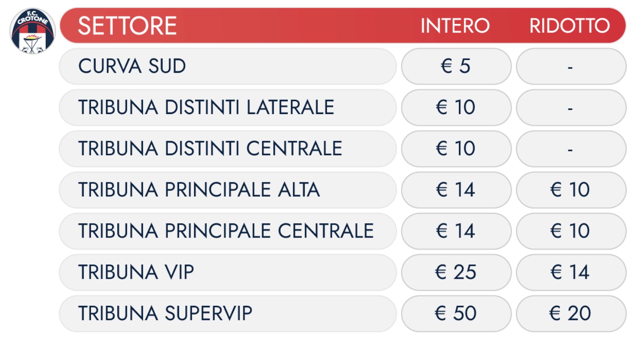Choose Tribuna Principale Alta € 10 ridotto price
The width and height of the screenshot is (644, 340).
tap(571, 190)
